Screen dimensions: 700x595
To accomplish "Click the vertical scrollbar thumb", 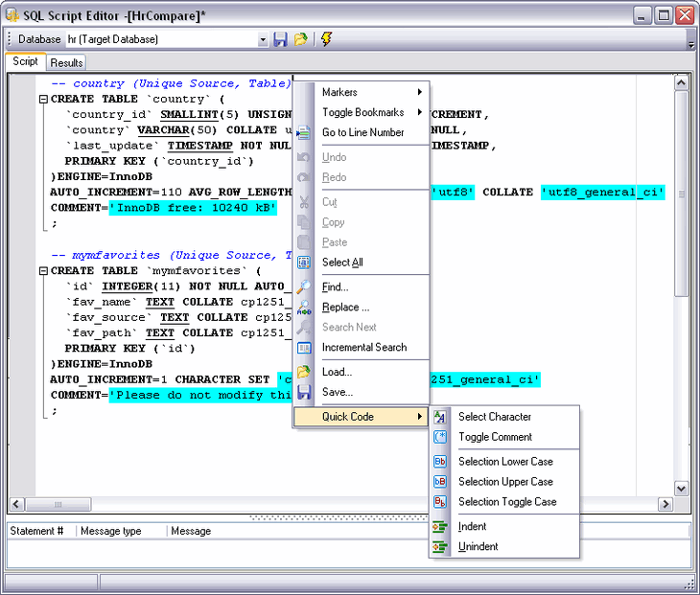I will coord(681,194).
